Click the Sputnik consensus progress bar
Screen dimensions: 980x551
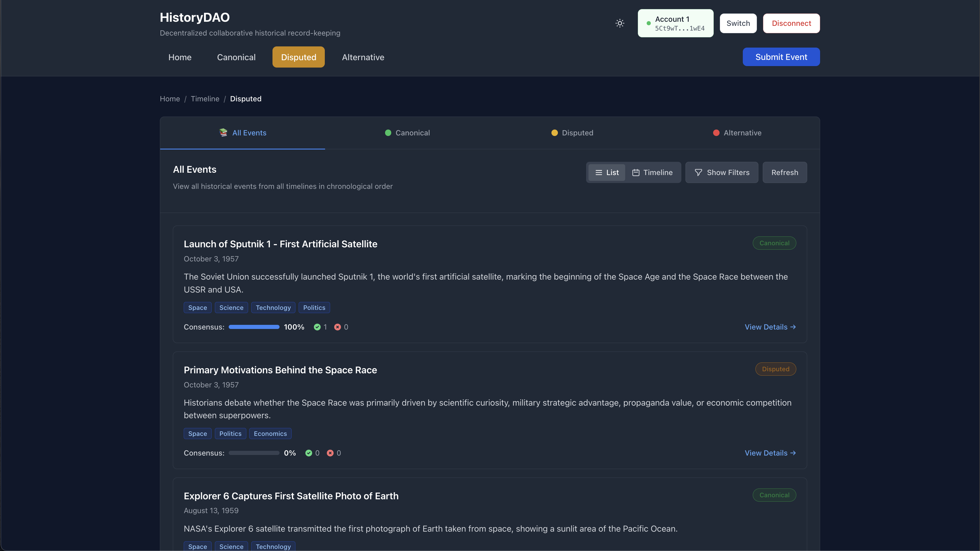pos(254,327)
